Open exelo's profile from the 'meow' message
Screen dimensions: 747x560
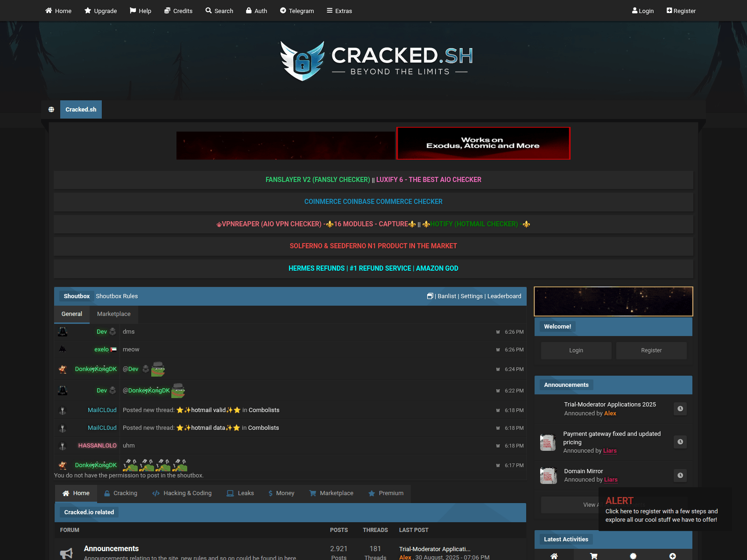click(x=101, y=350)
